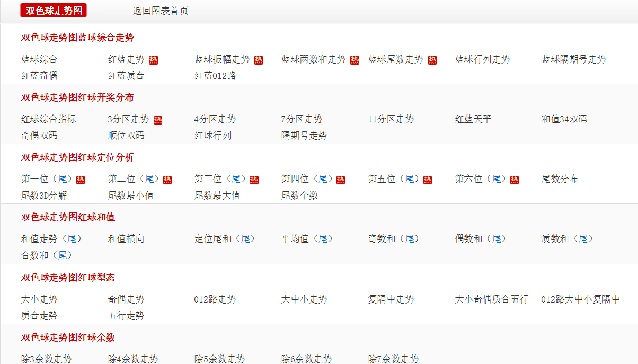The width and height of the screenshot is (638, 364).
Task: Click blue 尾 link beside 第六位
Action: [x=496, y=179]
